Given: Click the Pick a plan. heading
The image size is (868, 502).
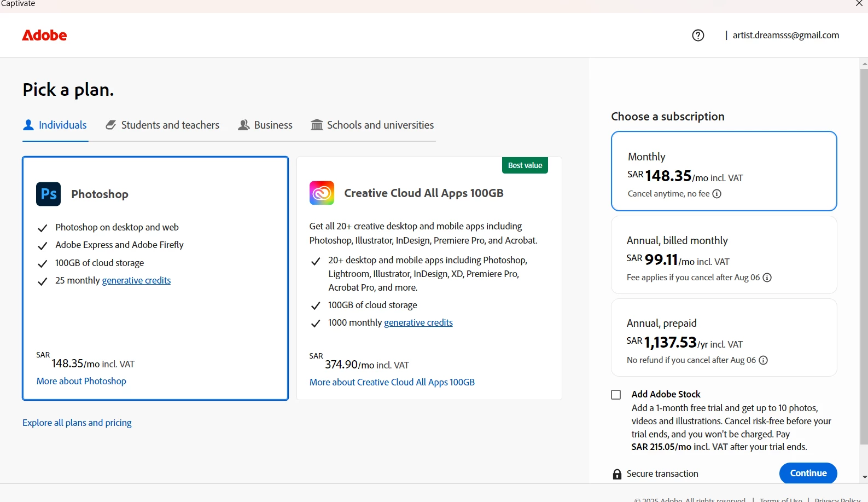Looking at the screenshot, I should [68, 90].
